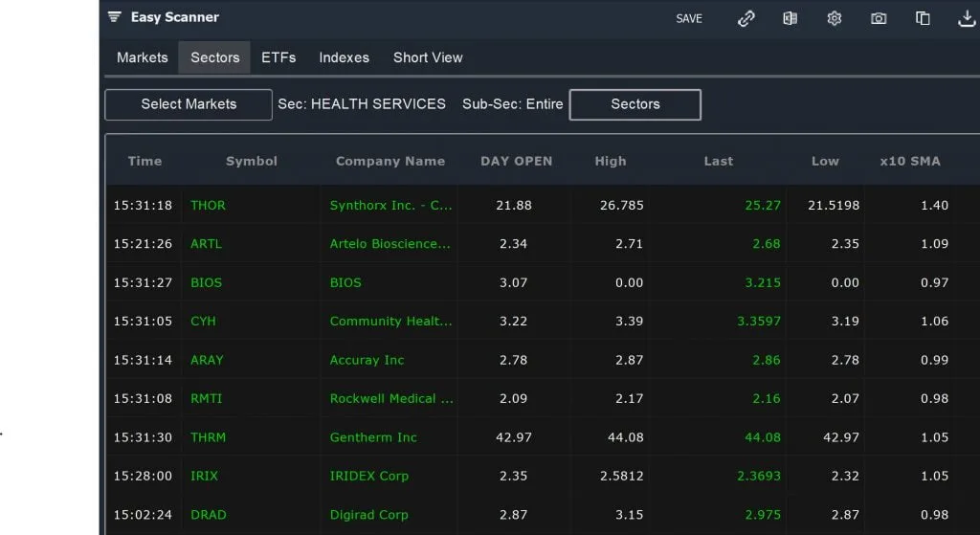Take a snapshot with the camera icon

tap(879, 19)
